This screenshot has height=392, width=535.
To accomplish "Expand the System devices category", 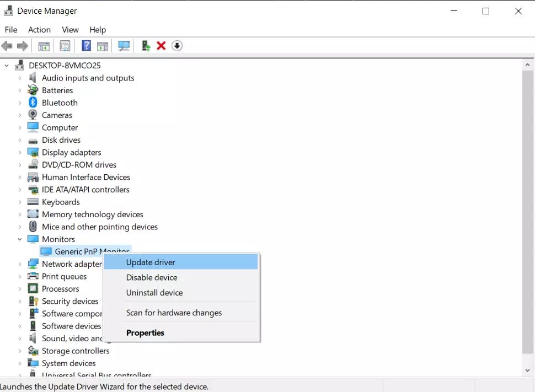I will (x=19, y=363).
